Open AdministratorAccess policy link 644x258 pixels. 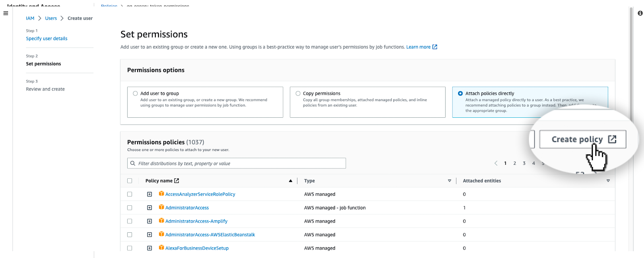tap(187, 208)
